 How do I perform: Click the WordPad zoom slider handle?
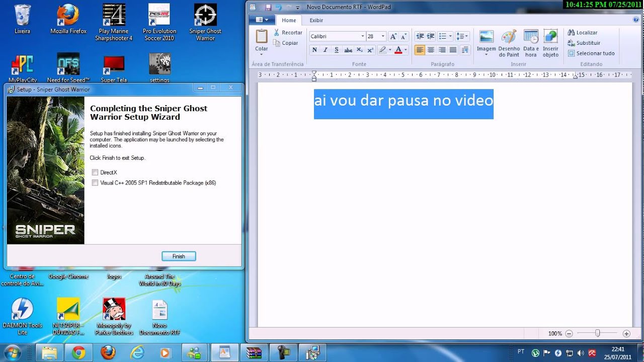point(597,333)
